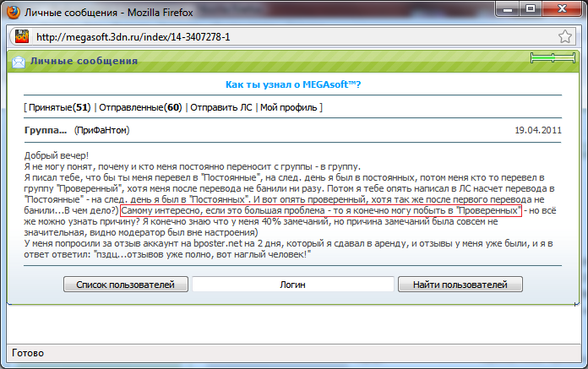Click the Firefox logo in title bar
Image resolution: width=588 pixels, height=369 pixels.
tap(14, 12)
